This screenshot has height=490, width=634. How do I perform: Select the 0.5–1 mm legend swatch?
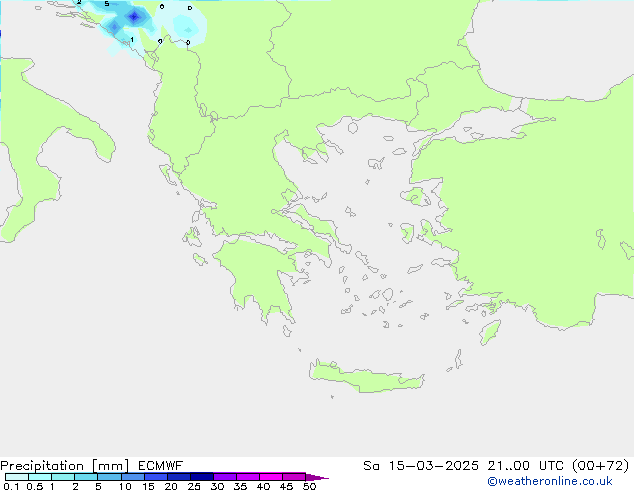pos(40,477)
